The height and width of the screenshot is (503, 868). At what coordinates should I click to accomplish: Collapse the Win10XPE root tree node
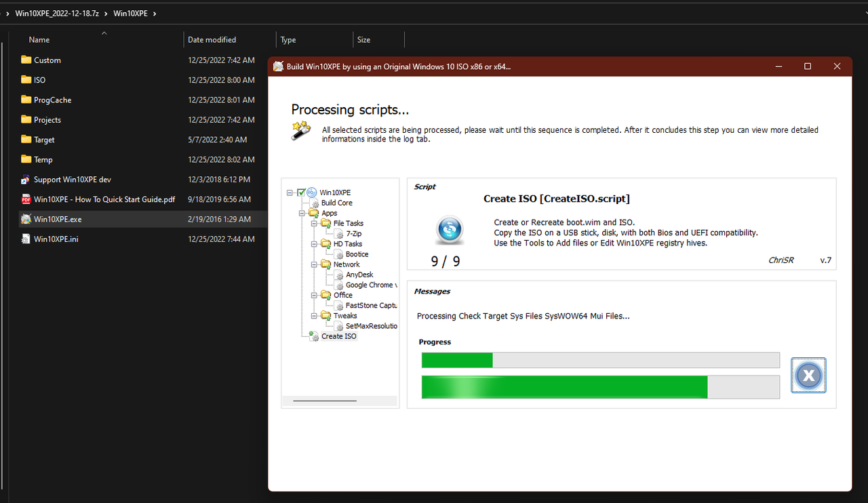click(290, 193)
